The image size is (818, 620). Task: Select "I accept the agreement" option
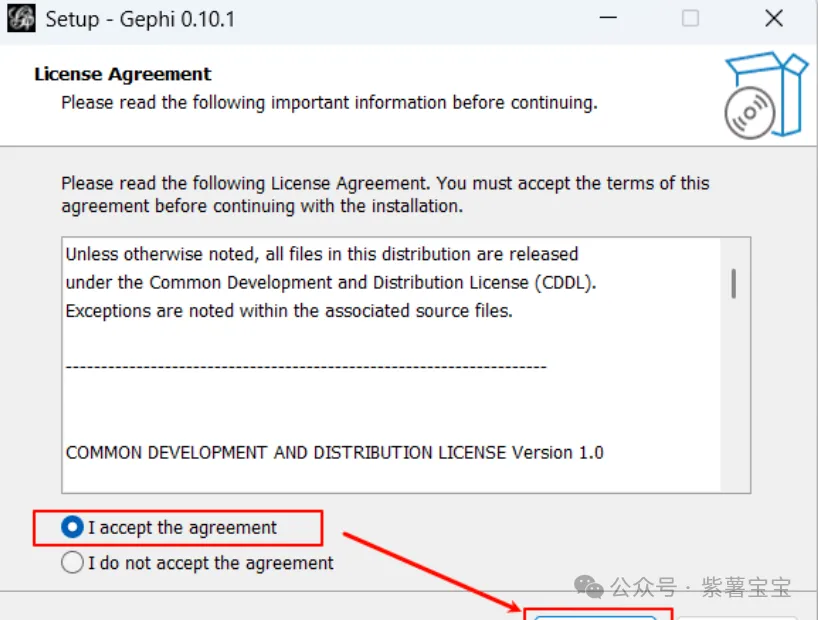pyautogui.click(x=73, y=527)
